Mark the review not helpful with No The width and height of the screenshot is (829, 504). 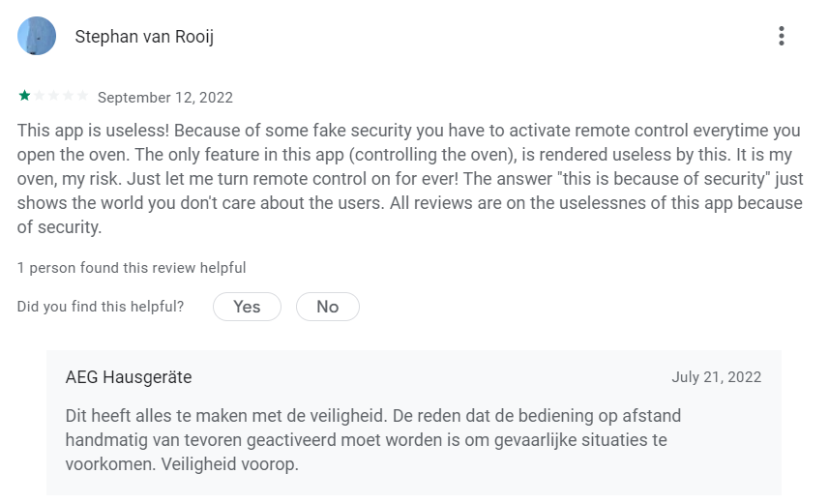pyautogui.click(x=328, y=307)
